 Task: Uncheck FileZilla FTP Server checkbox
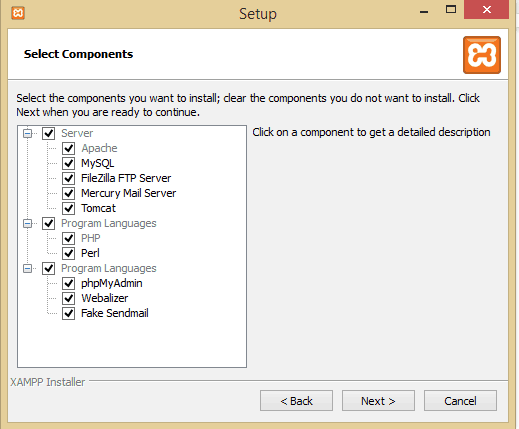point(69,178)
